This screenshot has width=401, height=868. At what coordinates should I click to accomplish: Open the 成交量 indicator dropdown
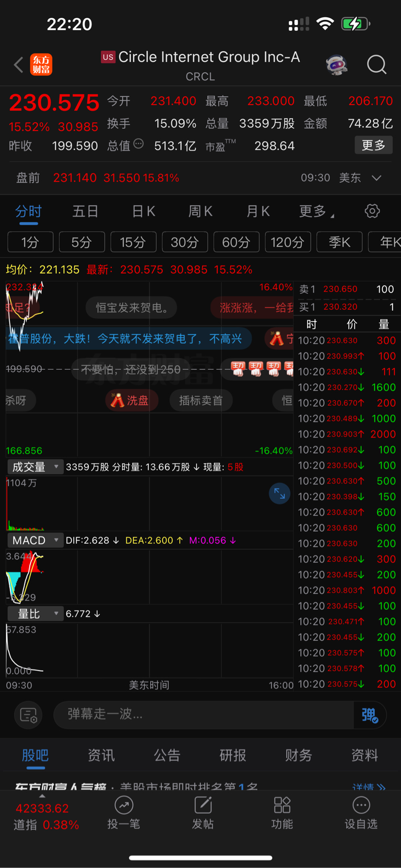pyautogui.click(x=35, y=467)
